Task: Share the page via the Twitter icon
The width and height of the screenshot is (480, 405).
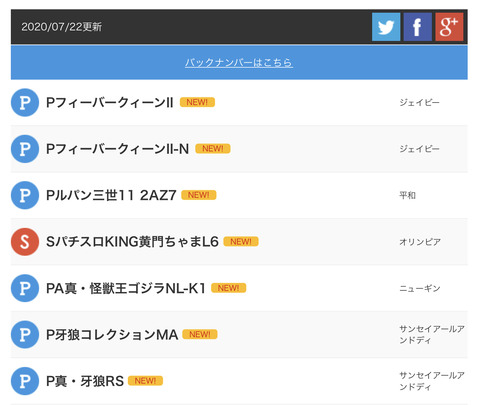Action: pyautogui.click(x=386, y=27)
